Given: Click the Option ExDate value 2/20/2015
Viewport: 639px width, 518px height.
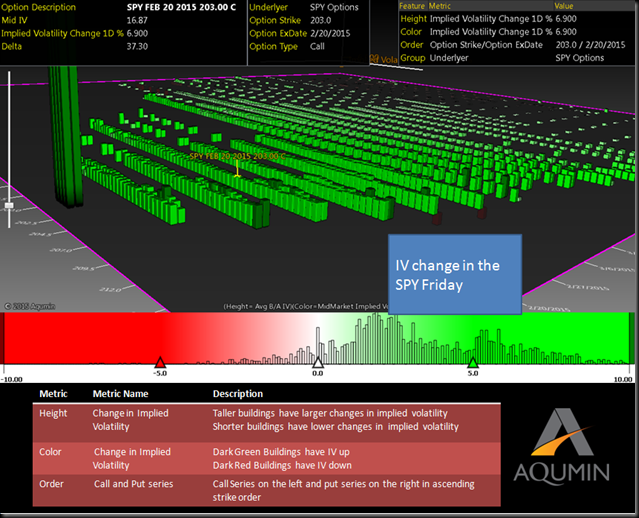Looking at the screenshot, I should (x=330, y=33).
